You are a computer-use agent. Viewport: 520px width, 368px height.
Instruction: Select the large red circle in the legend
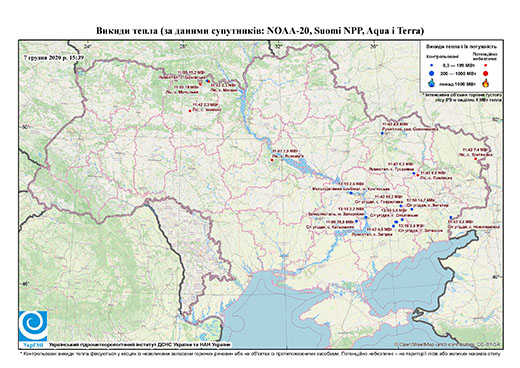(486, 74)
